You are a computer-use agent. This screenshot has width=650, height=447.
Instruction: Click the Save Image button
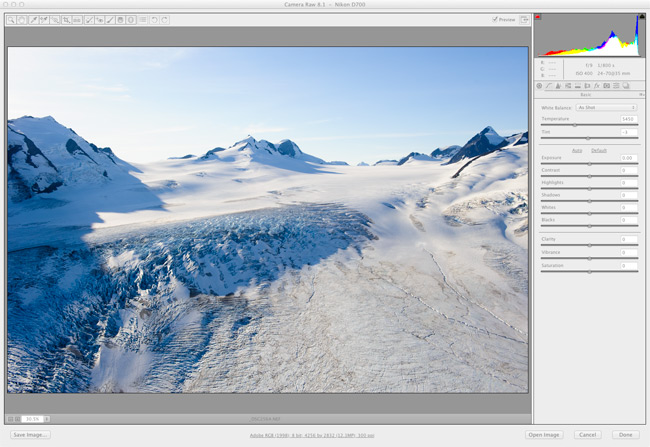[x=30, y=435]
